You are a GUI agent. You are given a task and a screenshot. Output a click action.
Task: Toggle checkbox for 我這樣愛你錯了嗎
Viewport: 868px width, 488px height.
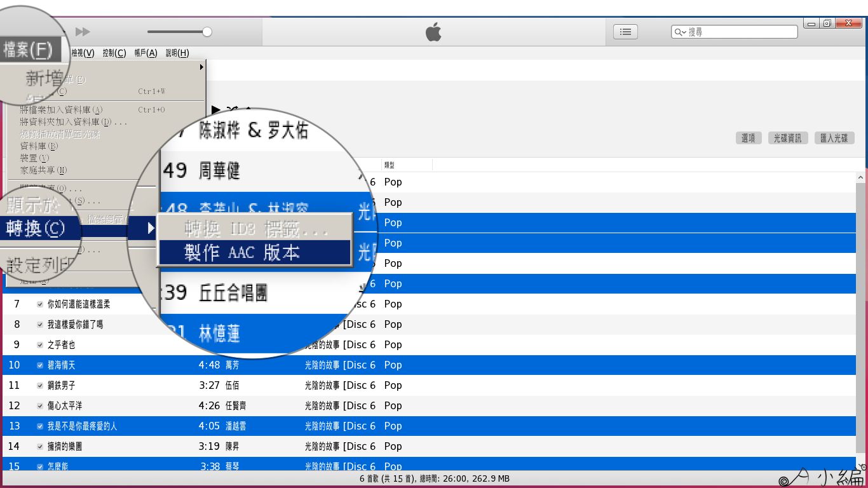[x=40, y=325]
